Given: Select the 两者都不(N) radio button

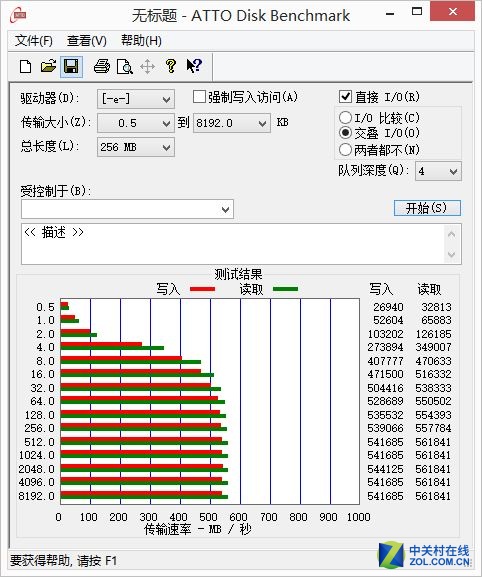Looking at the screenshot, I should 345,149.
